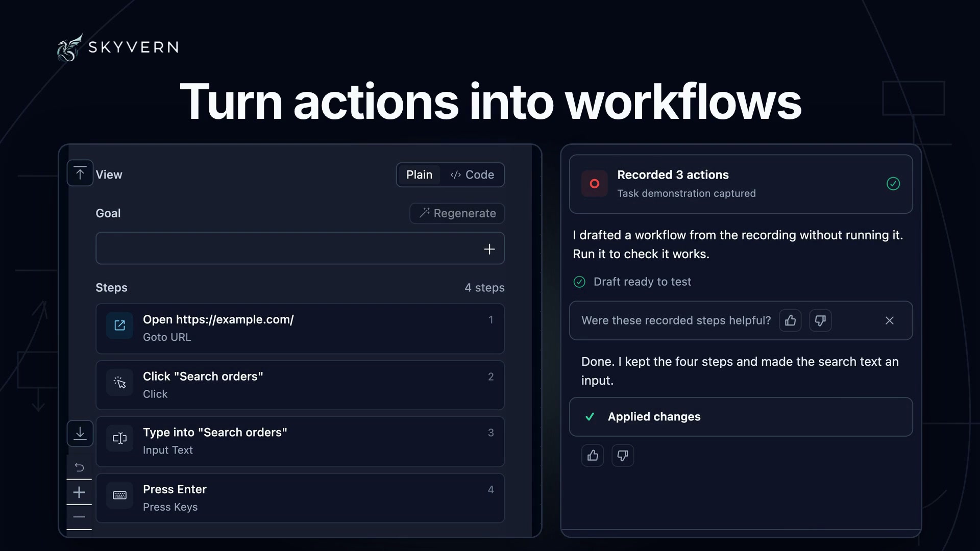Click the Skyvern logo
This screenshot has height=551, width=980.
(x=118, y=47)
